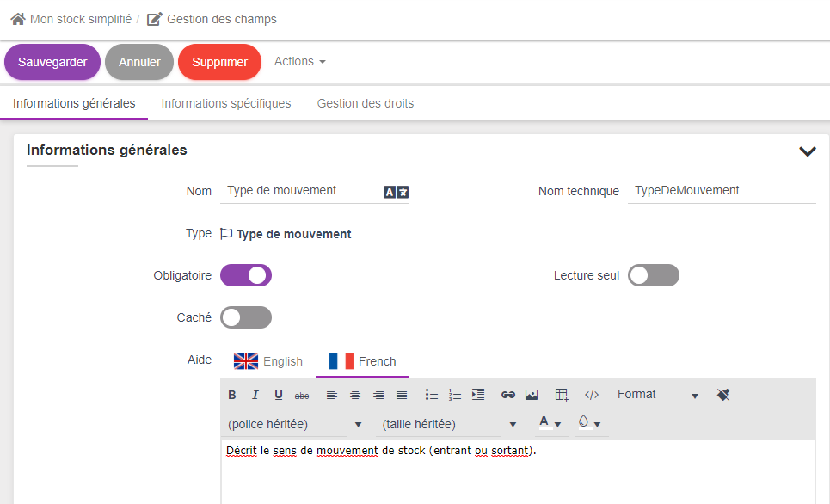Turn on the Caché toggle
Screen dimensions: 830x504
click(246, 317)
